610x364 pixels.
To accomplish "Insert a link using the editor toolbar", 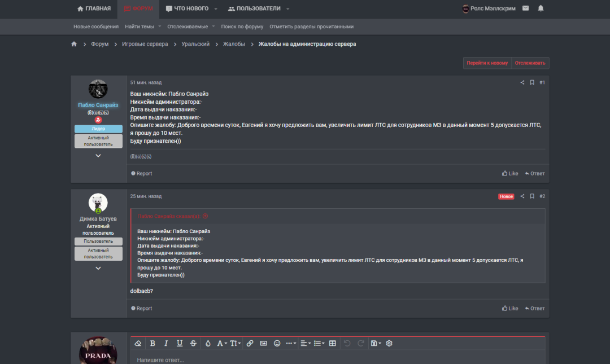I will (x=250, y=343).
